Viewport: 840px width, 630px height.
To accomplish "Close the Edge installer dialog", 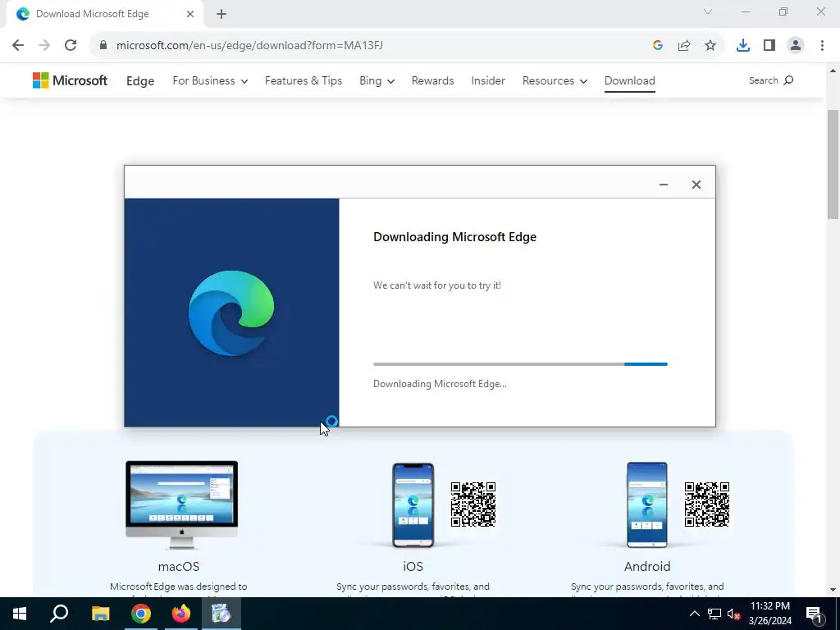I will coord(696,185).
